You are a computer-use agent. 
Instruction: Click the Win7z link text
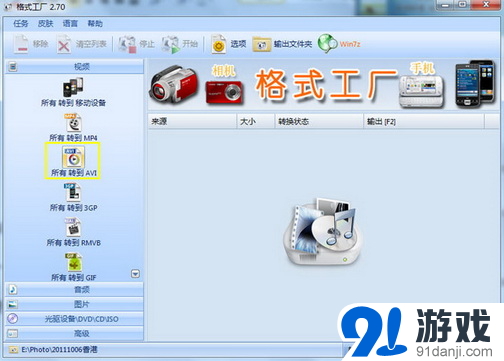click(350, 44)
